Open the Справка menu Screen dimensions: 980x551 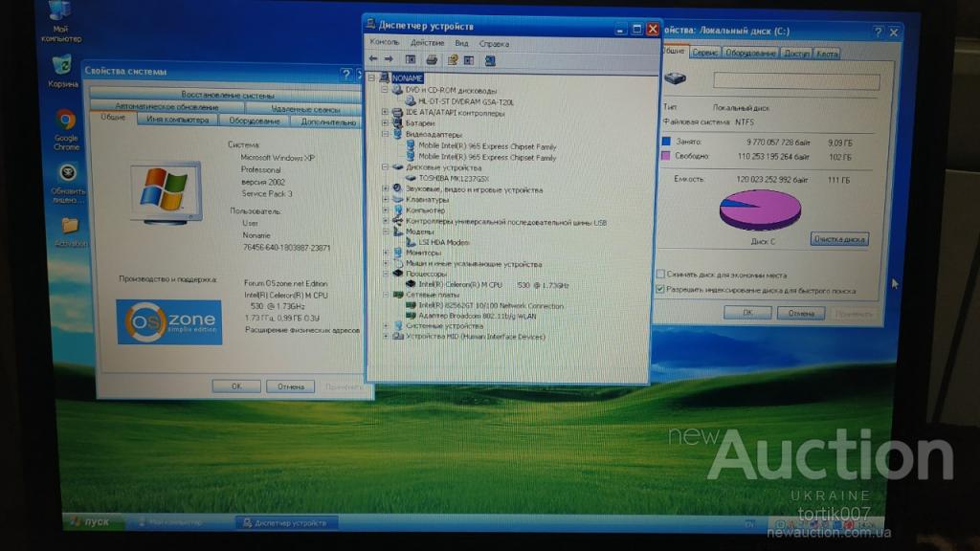click(x=494, y=44)
